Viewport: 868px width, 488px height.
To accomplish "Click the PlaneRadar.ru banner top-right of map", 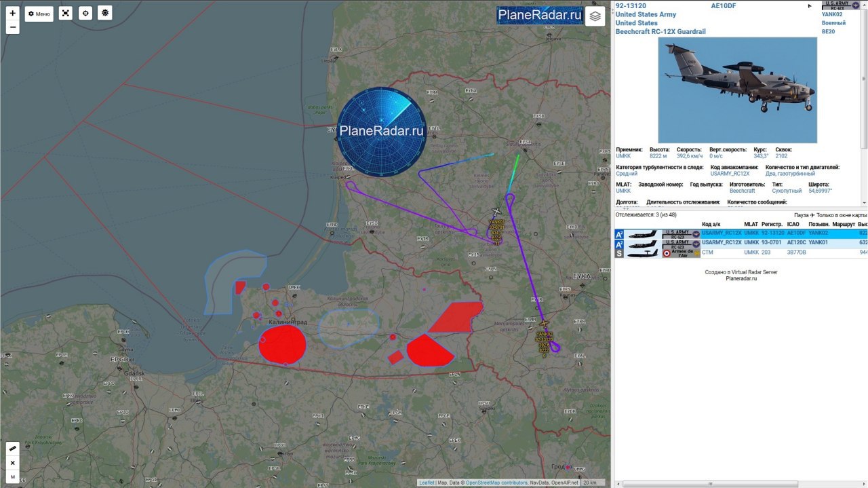I will (540, 15).
